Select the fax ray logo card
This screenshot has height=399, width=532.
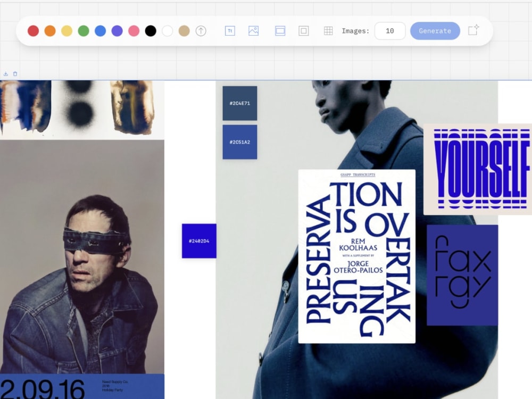[x=462, y=275]
